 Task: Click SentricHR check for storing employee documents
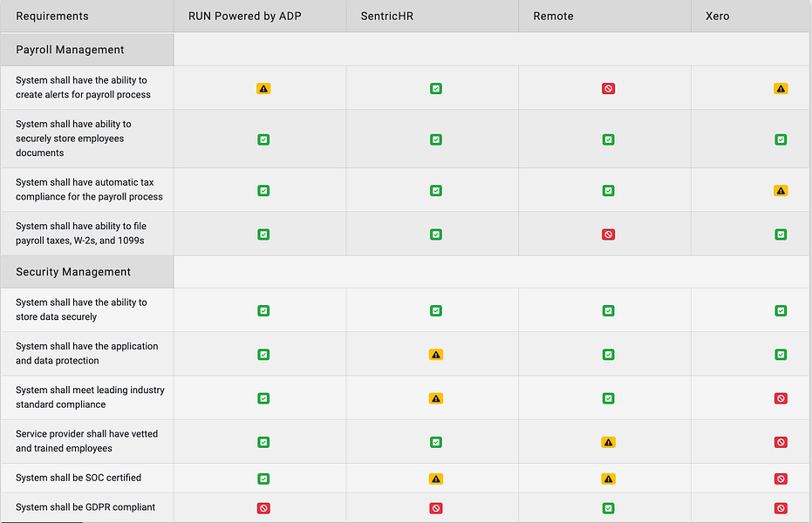click(436, 139)
